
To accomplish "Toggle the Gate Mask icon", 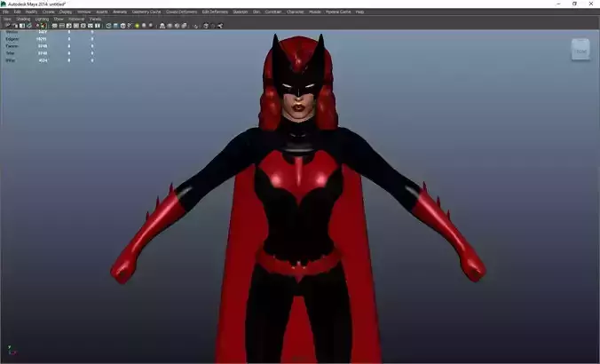I will point(75,26).
